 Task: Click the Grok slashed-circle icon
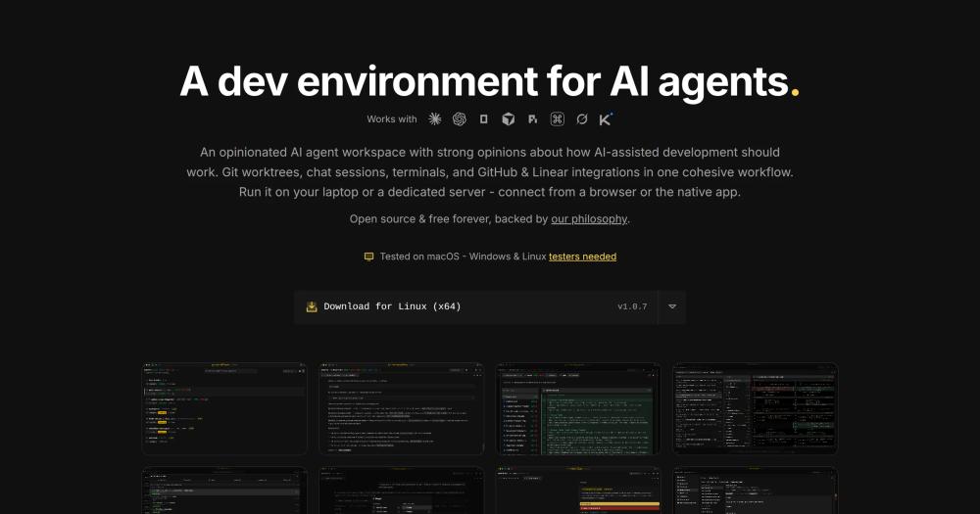(x=582, y=118)
